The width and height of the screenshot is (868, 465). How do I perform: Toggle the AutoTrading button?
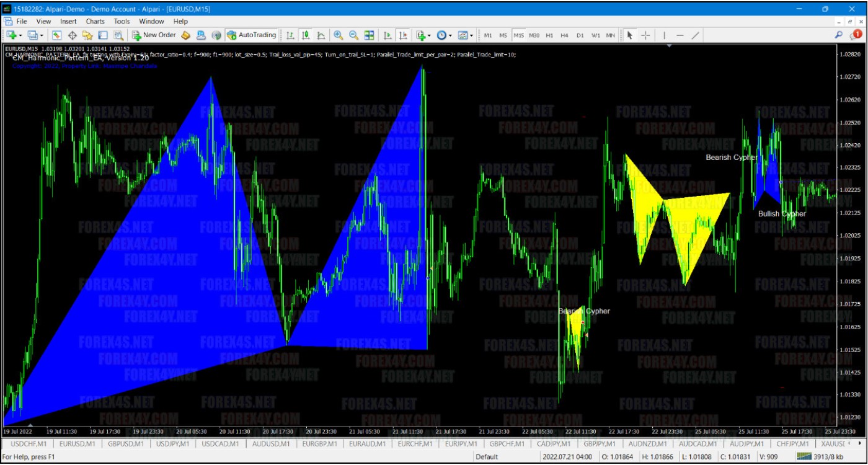click(251, 35)
